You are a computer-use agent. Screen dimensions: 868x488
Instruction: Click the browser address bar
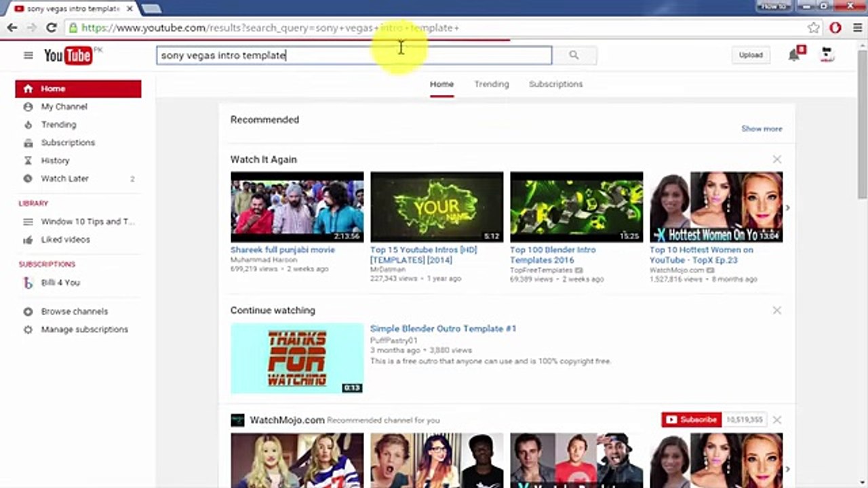click(x=434, y=28)
